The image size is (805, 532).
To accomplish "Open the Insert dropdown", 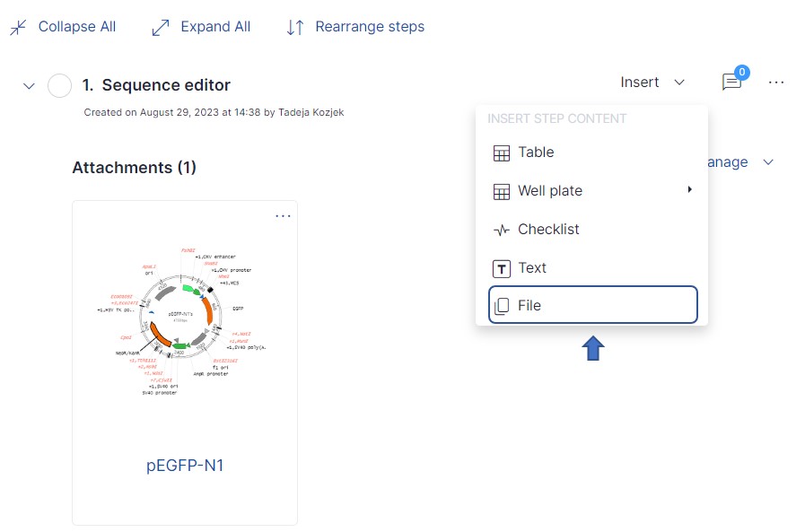I will (652, 82).
